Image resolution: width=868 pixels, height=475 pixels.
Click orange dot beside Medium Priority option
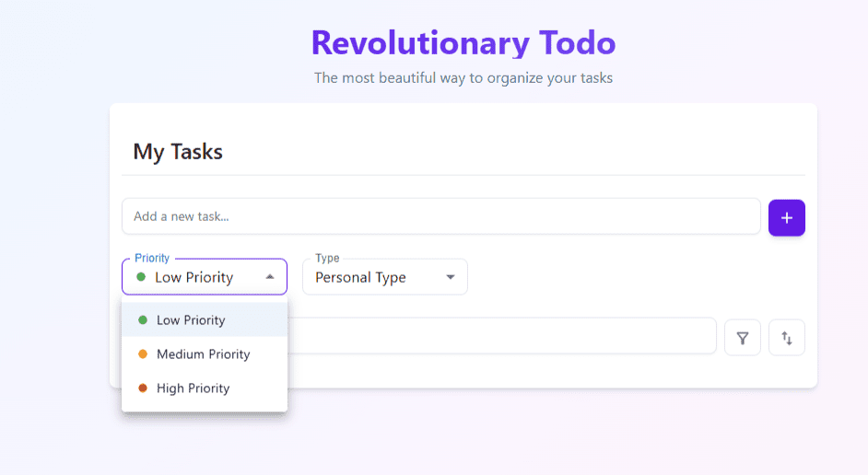[142, 353]
